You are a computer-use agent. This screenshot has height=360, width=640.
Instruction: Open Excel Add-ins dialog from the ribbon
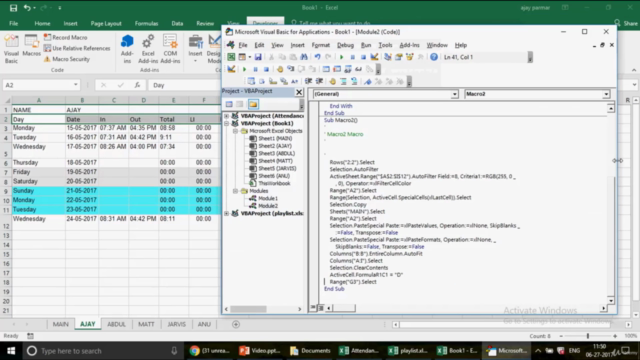148,49
